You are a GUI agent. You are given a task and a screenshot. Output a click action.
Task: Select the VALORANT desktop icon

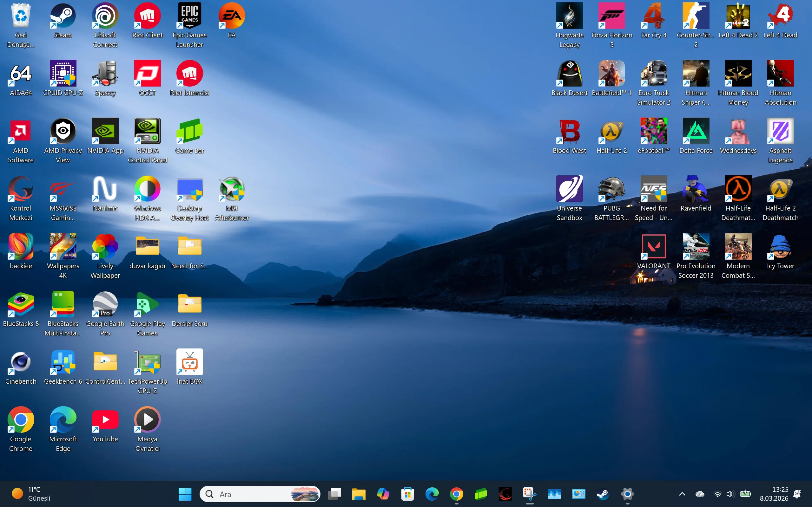tap(653, 247)
